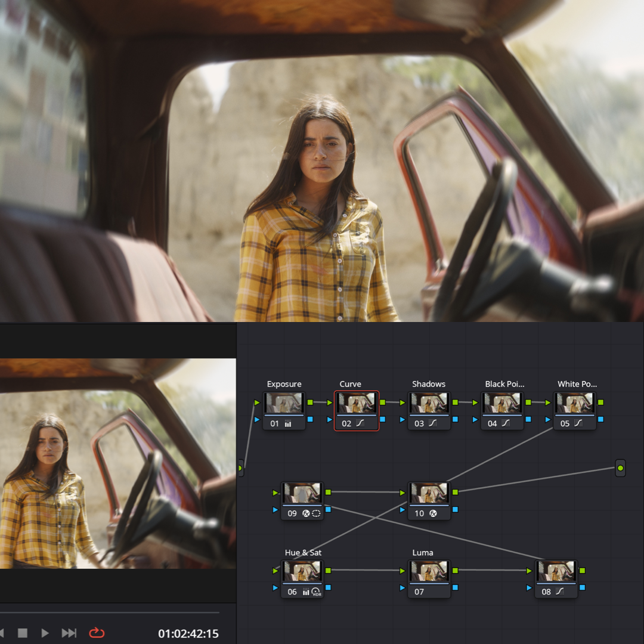
Task: Click the HDR icon on node 06
Action: pyautogui.click(x=316, y=592)
